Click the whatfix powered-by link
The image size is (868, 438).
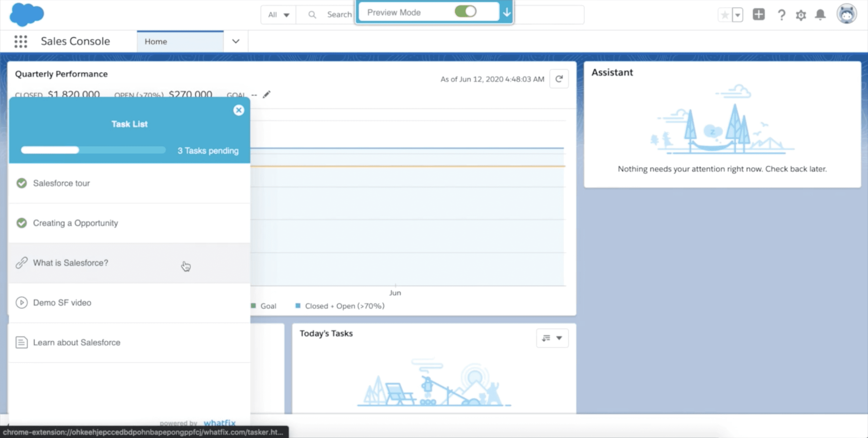point(219,423)
